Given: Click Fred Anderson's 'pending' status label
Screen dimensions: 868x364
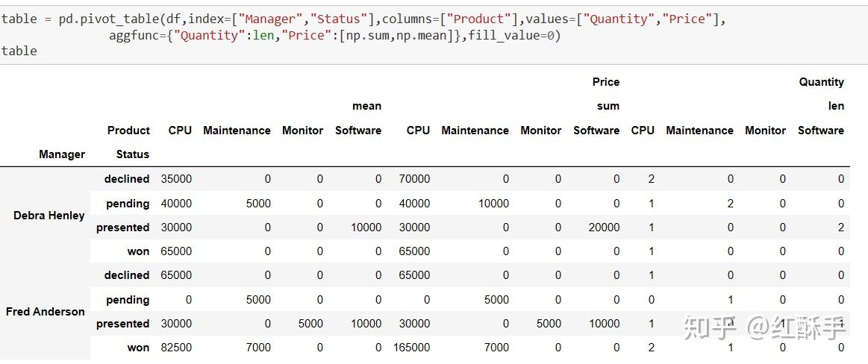Looking at the screenshot, I should coord(128,300).
